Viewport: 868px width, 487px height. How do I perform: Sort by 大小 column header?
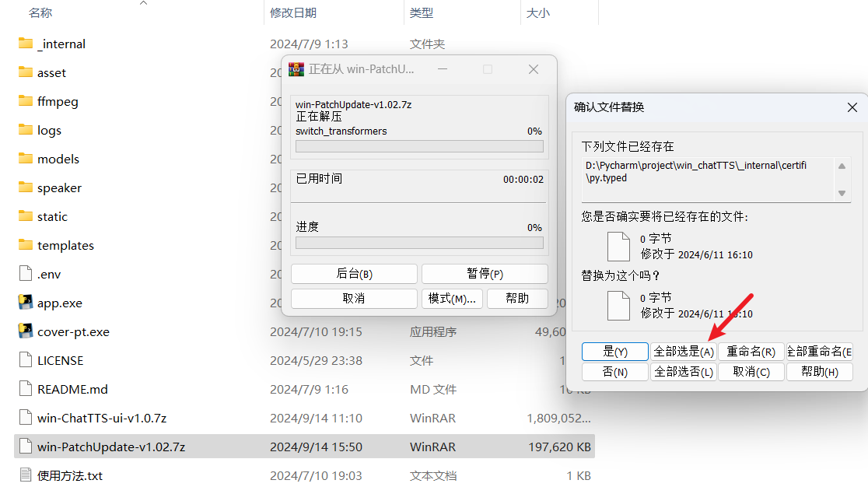click(538, 12)
